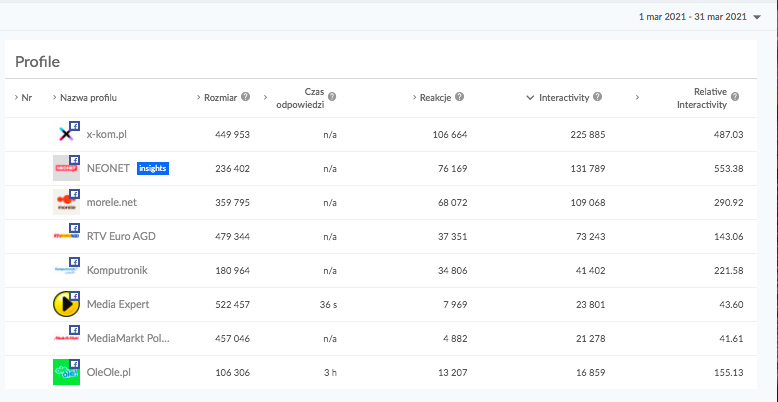Click the NEONET insights badge
Image resolution: width=778 pixels, height=402 pixels.
pos(153,168)
